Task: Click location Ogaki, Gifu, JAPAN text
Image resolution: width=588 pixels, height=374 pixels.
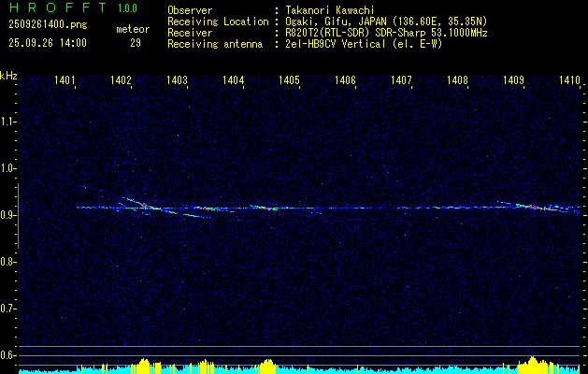Action: pyautogui.click(x=386, y=22)
